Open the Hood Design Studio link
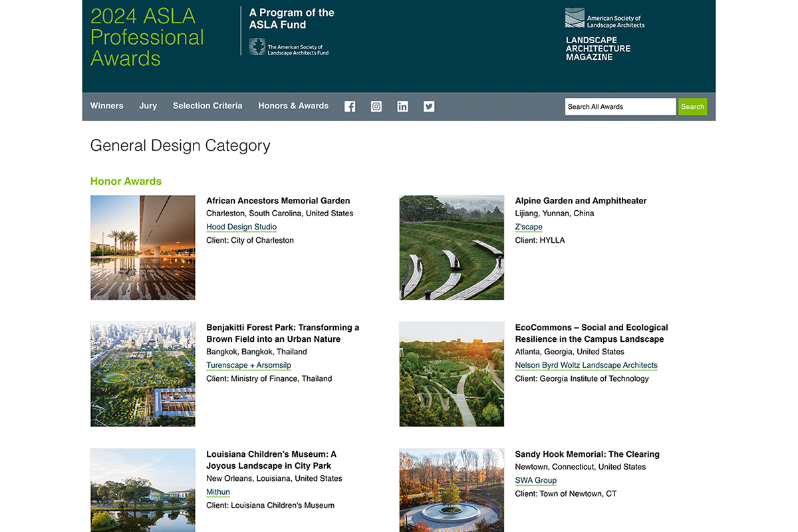The image size is (798, 532). click(x=241, y=227)
